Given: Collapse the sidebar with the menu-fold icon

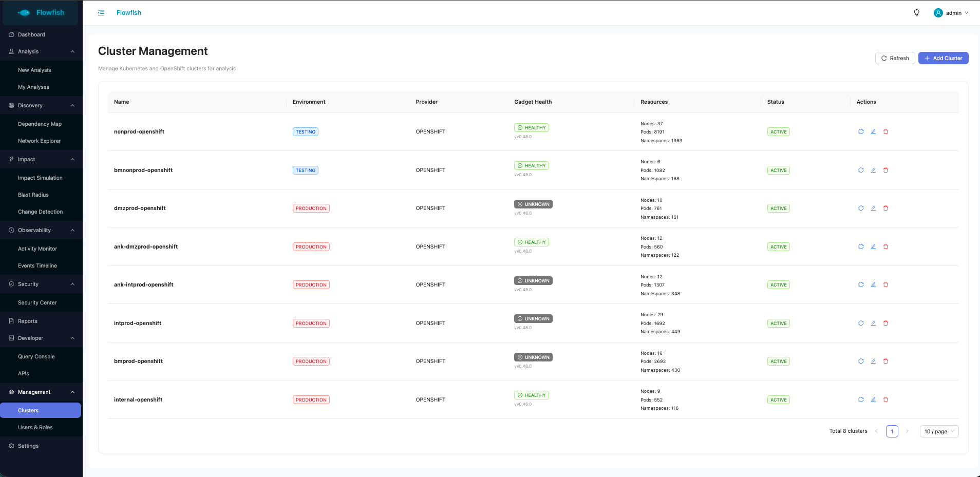Looking at the screenshot, I should click(101, 13).
